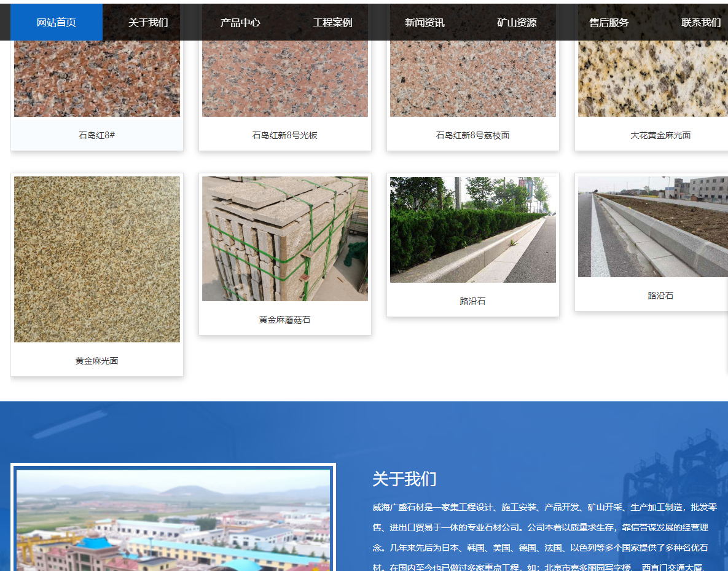
Task: Click the 石岛红新8号光板 product image
Action: click(285, 80)
